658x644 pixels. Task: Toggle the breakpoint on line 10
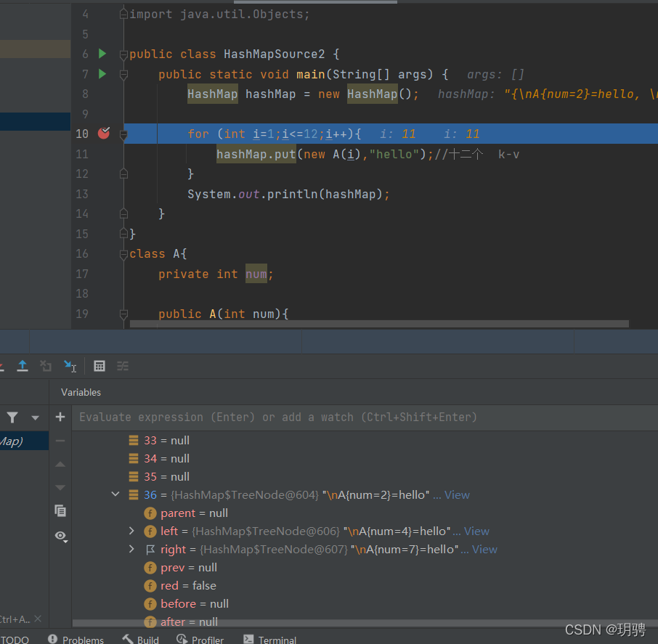coord(104,134)
